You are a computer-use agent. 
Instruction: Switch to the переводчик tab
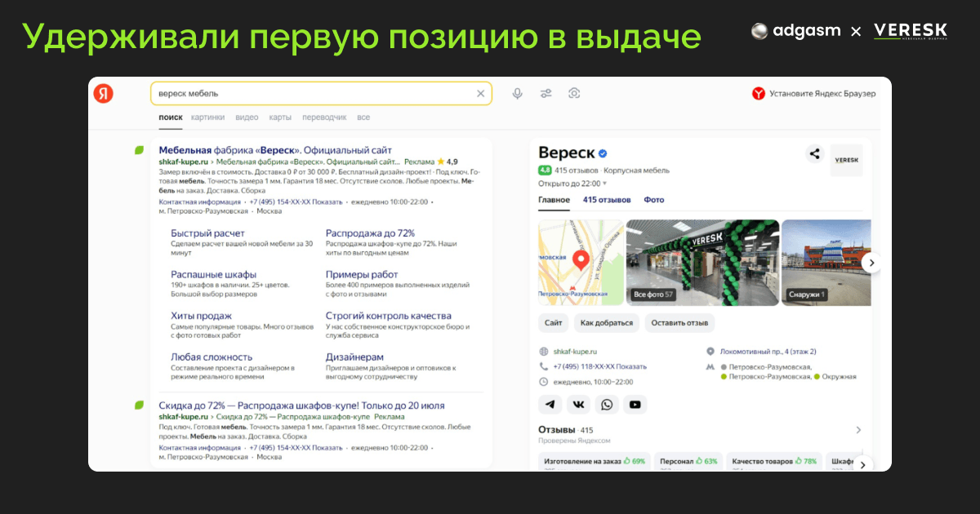point(324,117)
